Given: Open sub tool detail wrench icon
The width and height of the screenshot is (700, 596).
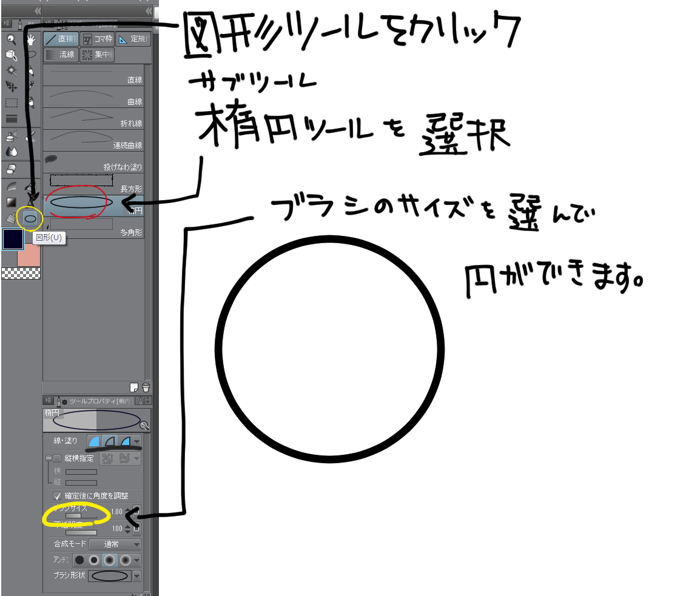Looking at the screenshot, I should coord(144,426).
